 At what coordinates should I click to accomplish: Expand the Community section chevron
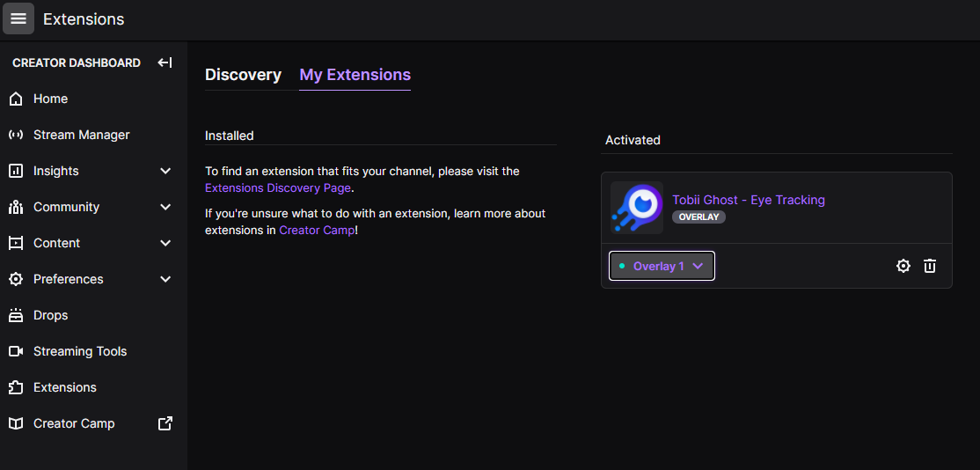[x=165, y=207]
